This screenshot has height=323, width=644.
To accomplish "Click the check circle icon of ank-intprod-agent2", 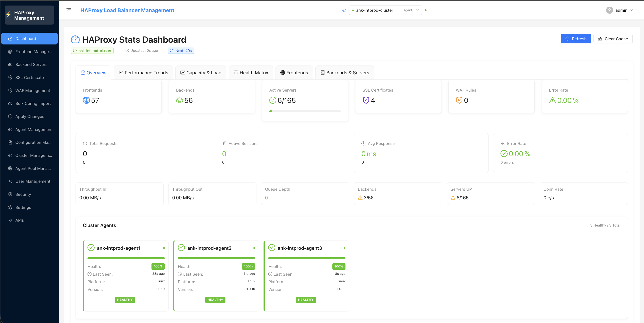I will (x=181, y=248).
